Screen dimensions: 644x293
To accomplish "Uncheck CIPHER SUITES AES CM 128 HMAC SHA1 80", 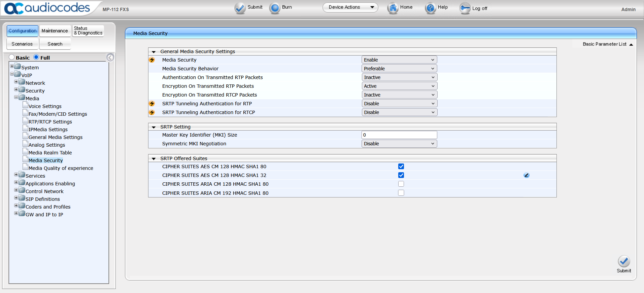I will [x=401, y=167].
